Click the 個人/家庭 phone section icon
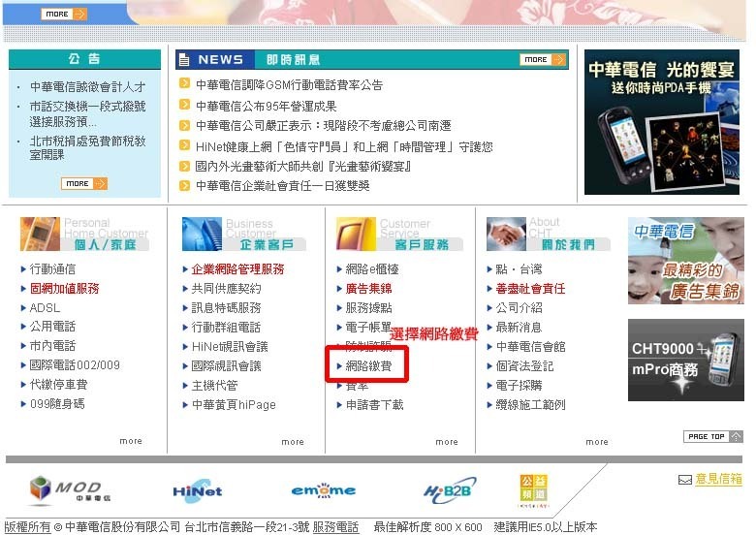 tap(40, 234)
